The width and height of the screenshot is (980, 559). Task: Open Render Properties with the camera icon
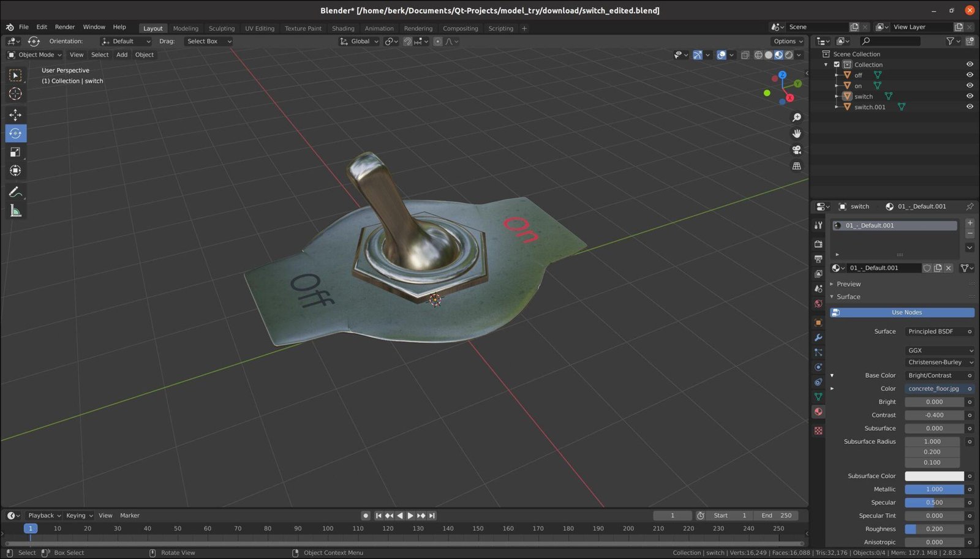818,243
